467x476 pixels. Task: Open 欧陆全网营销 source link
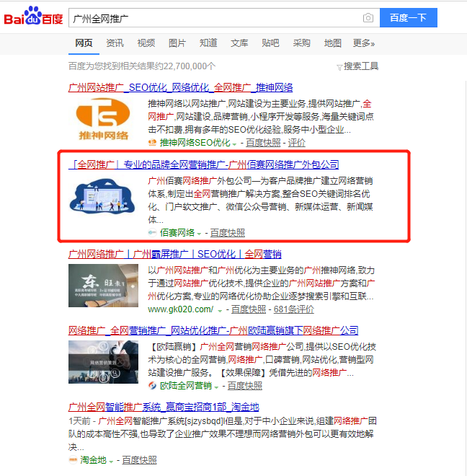186,386
